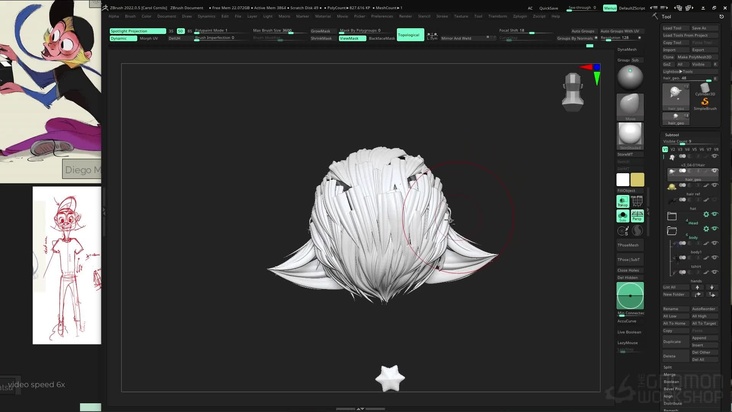Click the DynaMesh button
The image size is (732, 412).
click(627, 49)
